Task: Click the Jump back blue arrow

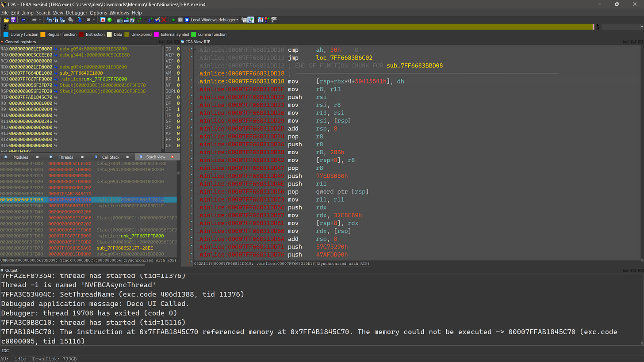Action: pyautogui.click(x=23, y=20)
